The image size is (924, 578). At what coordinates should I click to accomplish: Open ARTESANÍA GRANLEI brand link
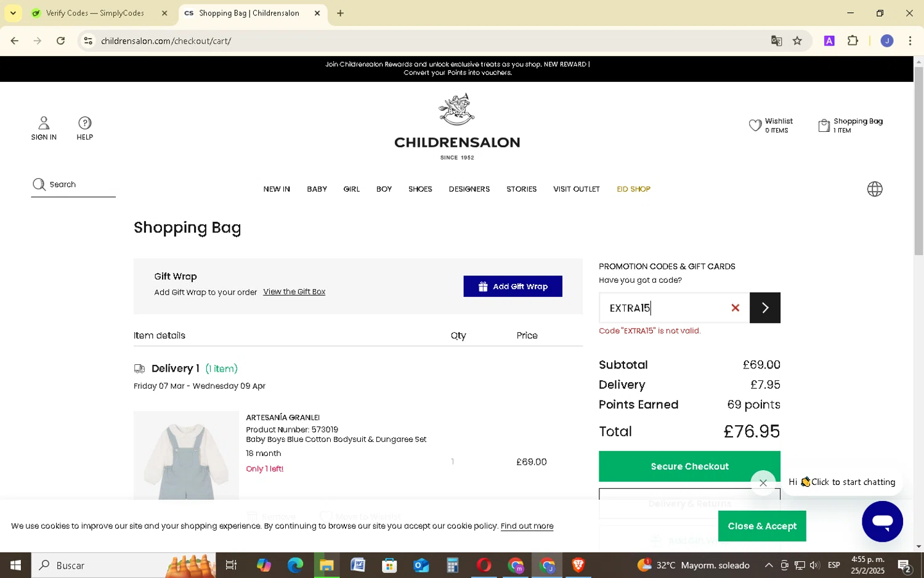click(x=283, y=418)
